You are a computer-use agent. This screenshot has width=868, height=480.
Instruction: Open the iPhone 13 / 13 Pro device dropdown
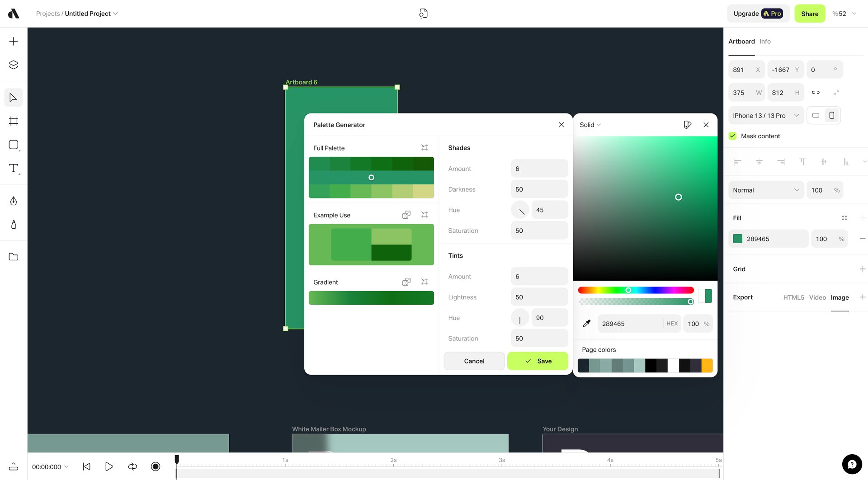765,115
